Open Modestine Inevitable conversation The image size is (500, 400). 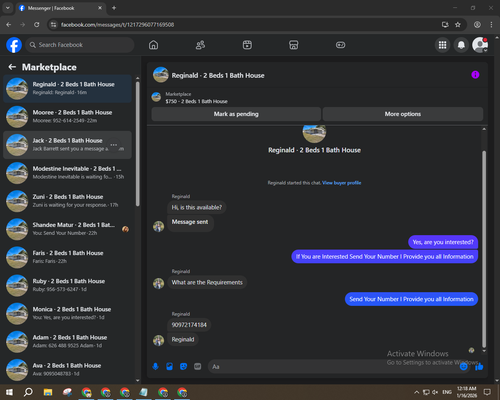click(x=67, y=173)
